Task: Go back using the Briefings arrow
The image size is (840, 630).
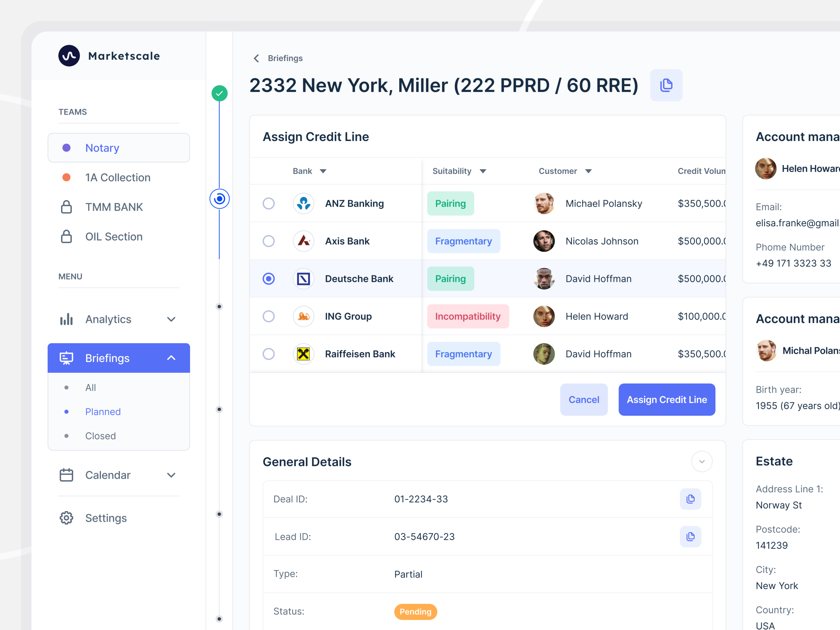Action: 256,58
